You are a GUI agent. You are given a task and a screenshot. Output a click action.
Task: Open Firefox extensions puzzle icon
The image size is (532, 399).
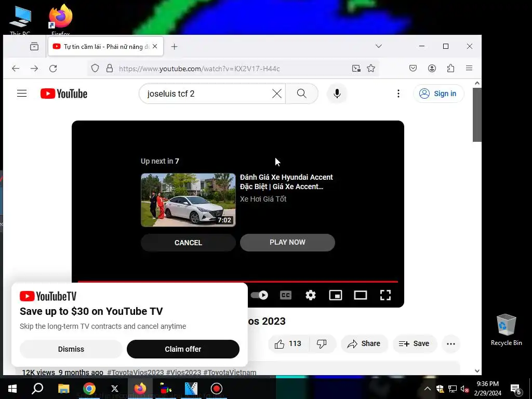450,68
